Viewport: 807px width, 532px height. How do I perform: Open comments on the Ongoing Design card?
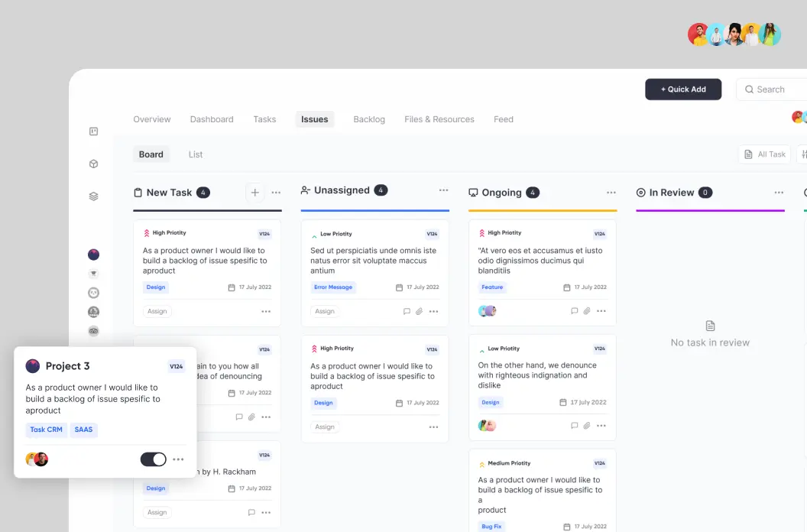click(x=575, y=426)
